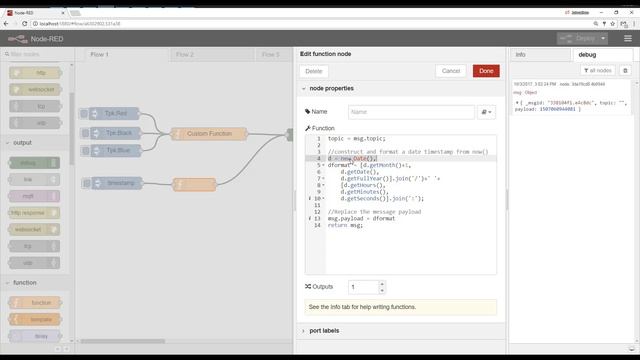Increase the Outputs count with up arrow
This screenshot has width=640, height=360.
coord(382,284)
